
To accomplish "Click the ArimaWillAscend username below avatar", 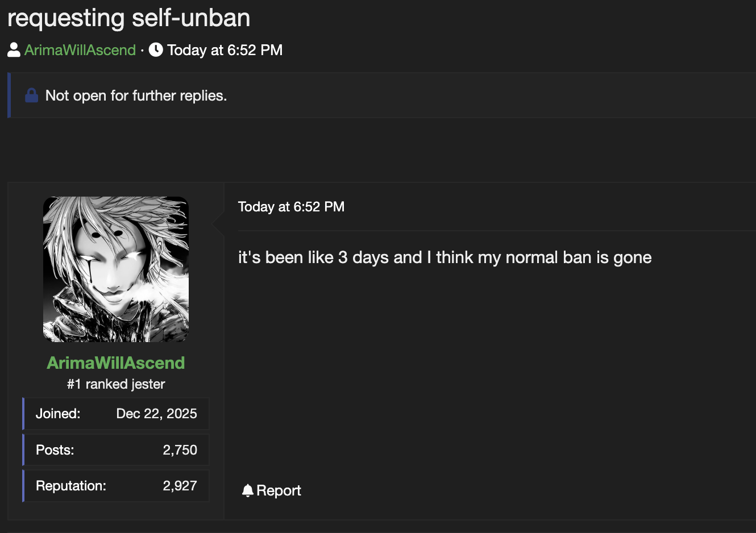I will click(116, 363).
